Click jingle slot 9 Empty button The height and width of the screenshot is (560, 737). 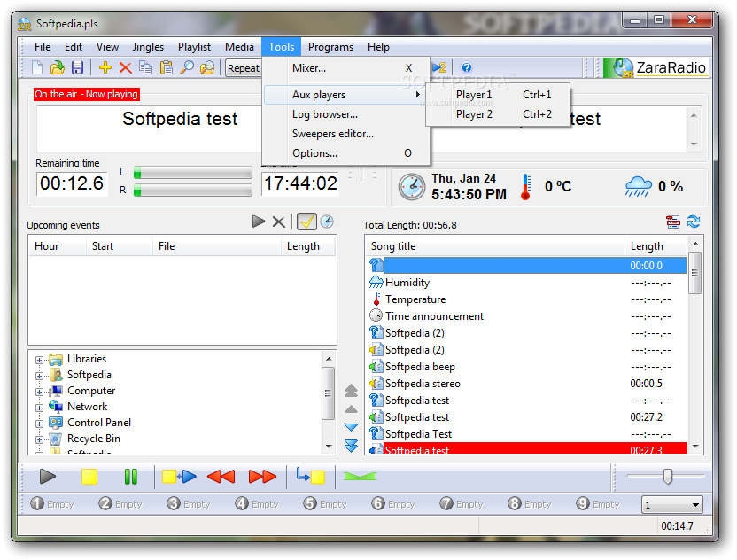click(x=598, y=504)
